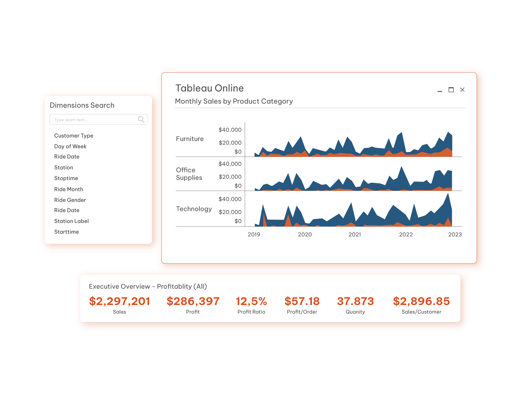Select the 12,5% Profit Ratio value

click(251, 301)
